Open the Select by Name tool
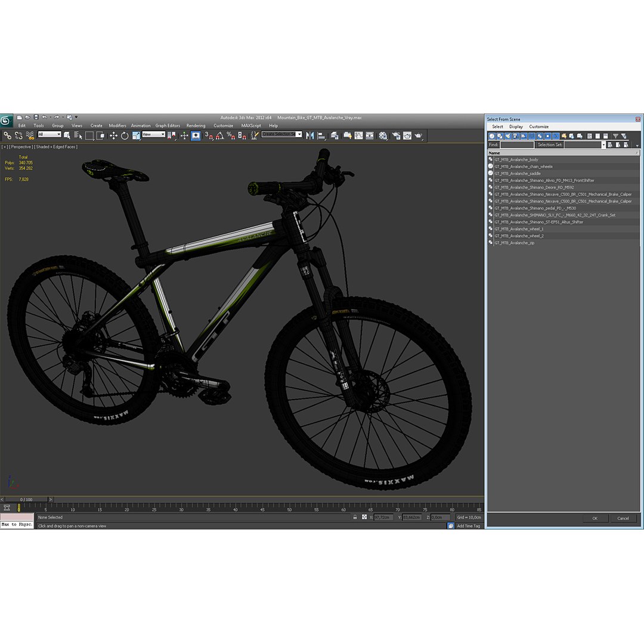Image resolution: width=644 pixels, height=644 pixels. [78, 135]
